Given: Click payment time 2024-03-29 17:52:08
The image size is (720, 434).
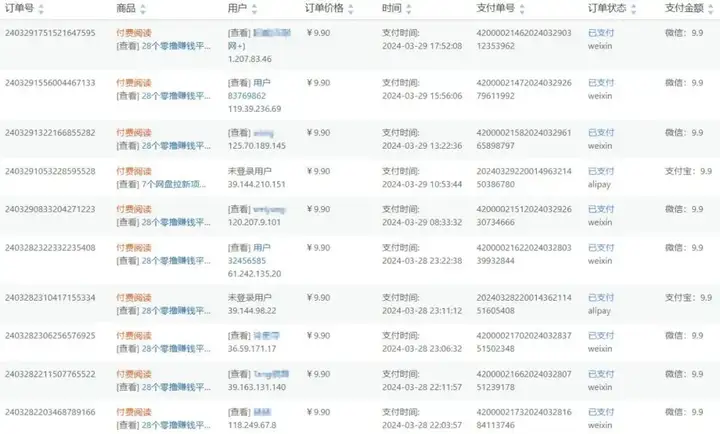Looking at the screenshot, I should 422,46.
